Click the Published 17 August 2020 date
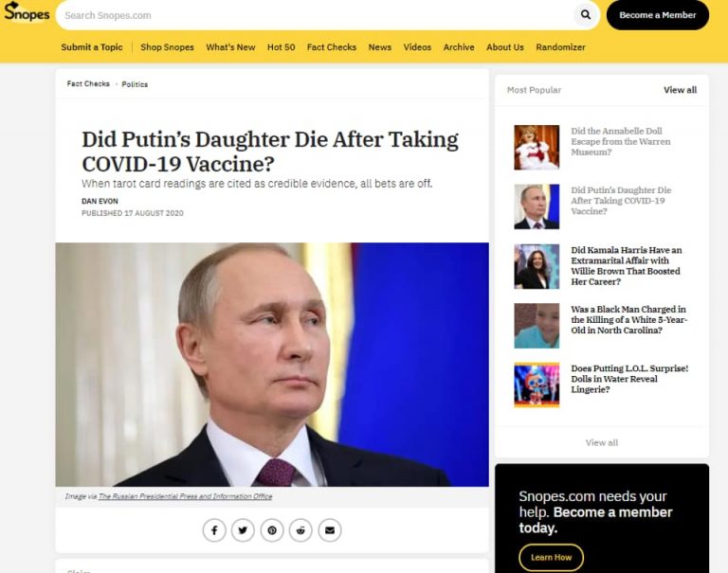The image size is (728, 573). 133,213
